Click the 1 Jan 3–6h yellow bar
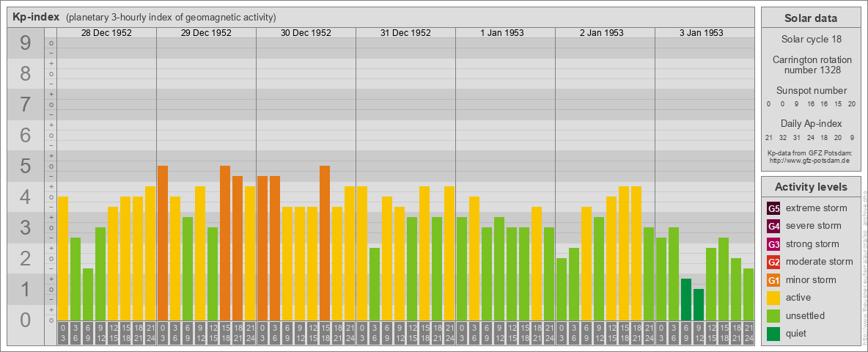 [474, 258]
